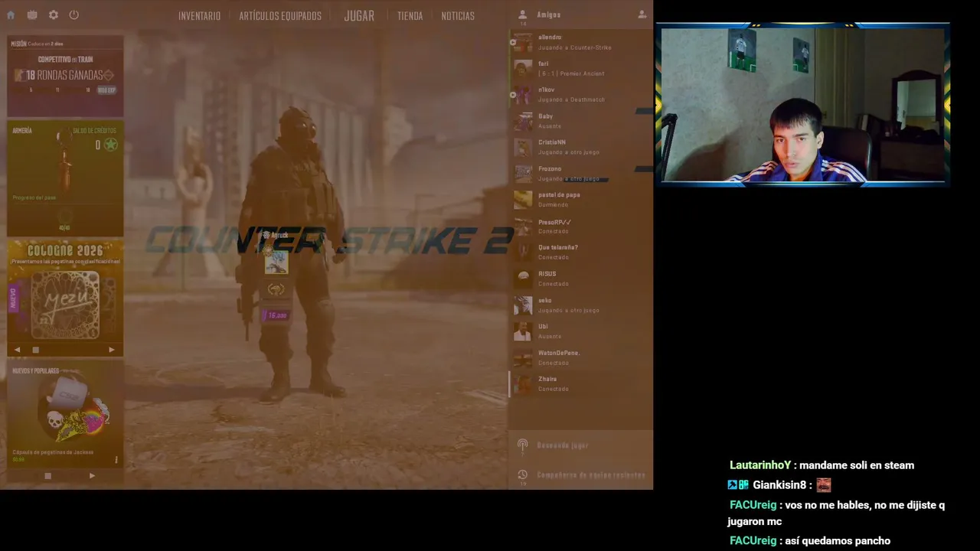
Task: Click LautarinhoY's name in stream chat
Action: pos(760,465)
